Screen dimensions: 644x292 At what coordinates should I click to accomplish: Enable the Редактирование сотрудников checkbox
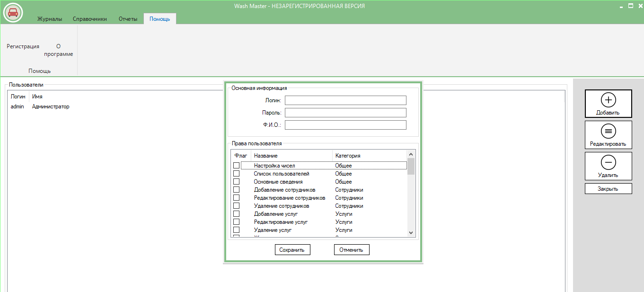[236, 198]
